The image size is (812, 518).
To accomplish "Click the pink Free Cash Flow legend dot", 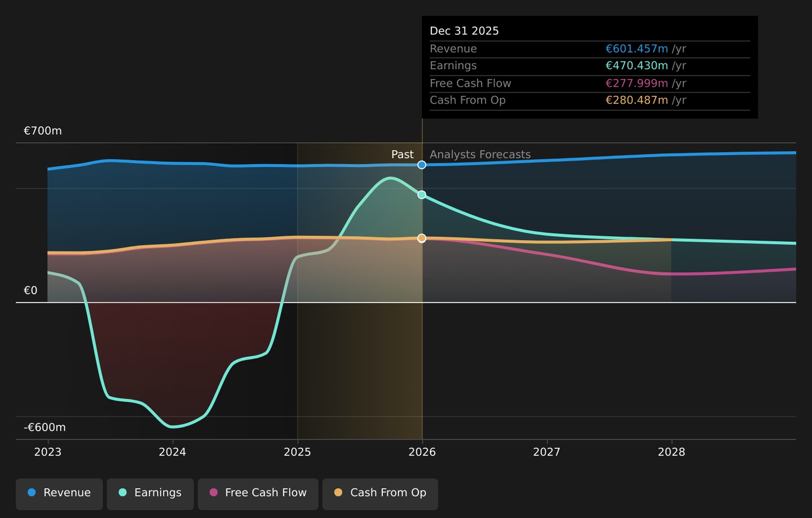I will (214, 493).
